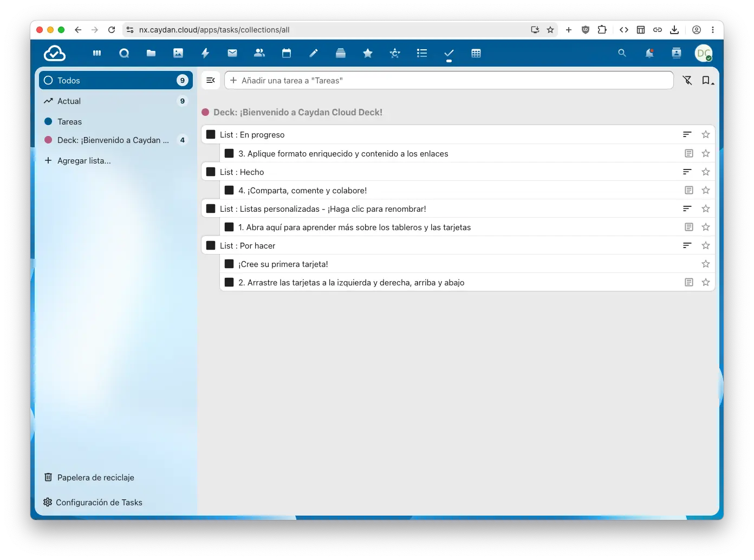This screenshot has height=560, width=754.
Task: Open the notifications bell
Action: click(649, 53)
